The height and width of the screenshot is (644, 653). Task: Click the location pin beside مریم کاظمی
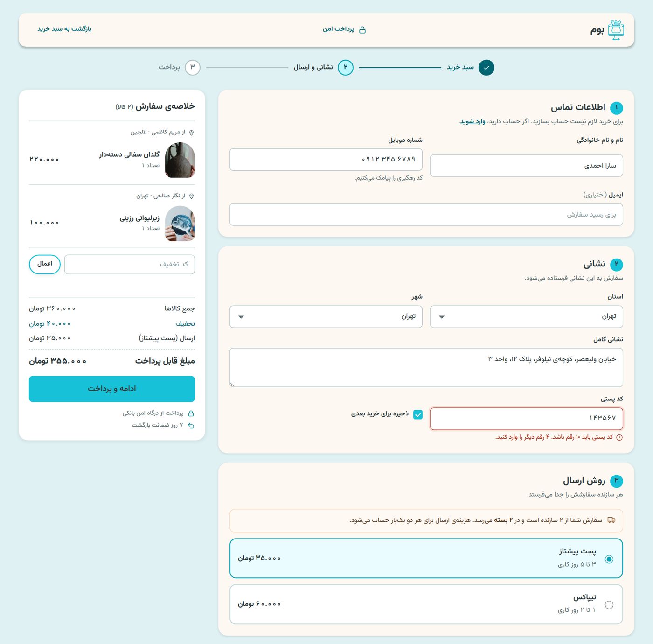(191, 133)
